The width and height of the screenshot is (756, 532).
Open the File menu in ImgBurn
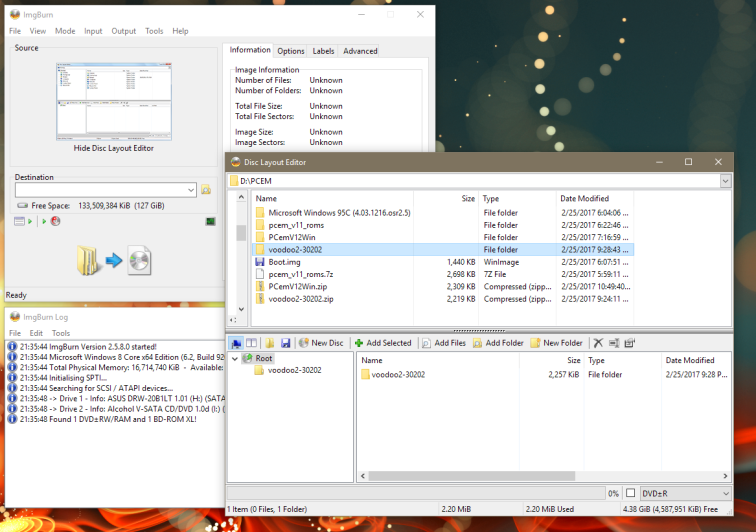click(15, 31)
